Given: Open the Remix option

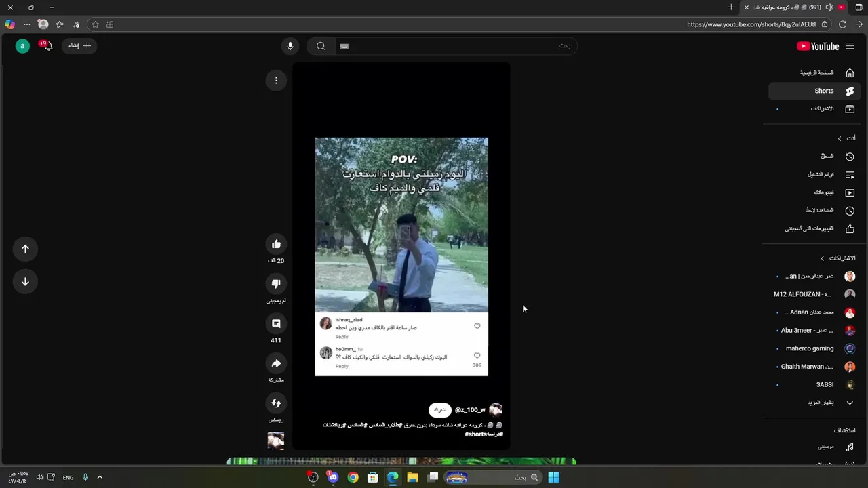Looking at the screenshot, I should (276, 403).
